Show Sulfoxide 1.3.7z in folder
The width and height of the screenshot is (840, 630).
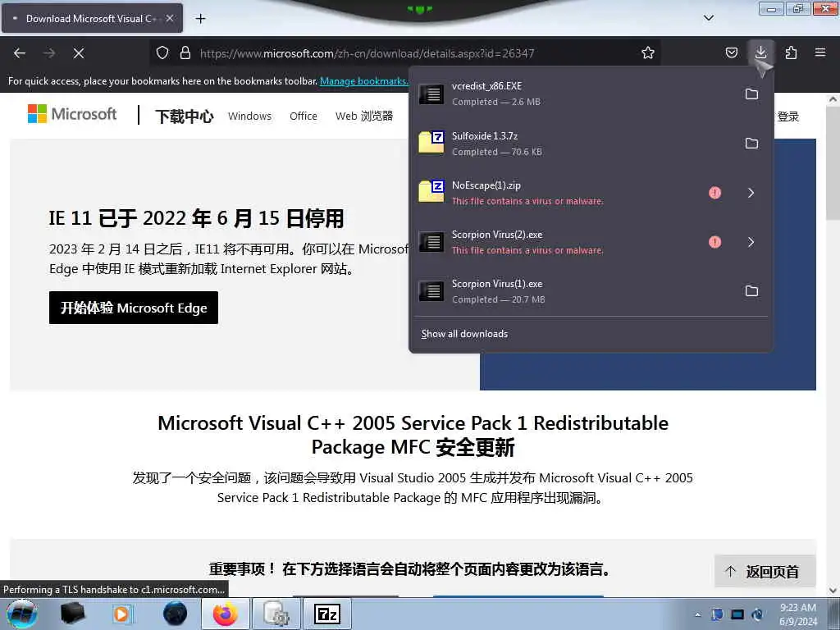751,144
